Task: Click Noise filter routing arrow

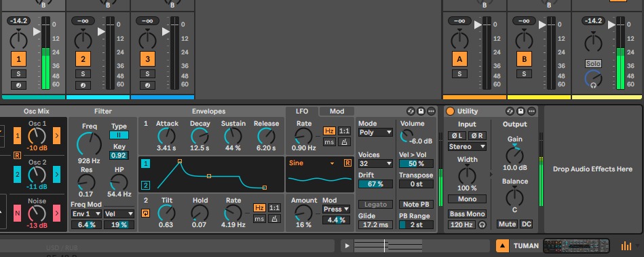Action: tap(57, 213)
